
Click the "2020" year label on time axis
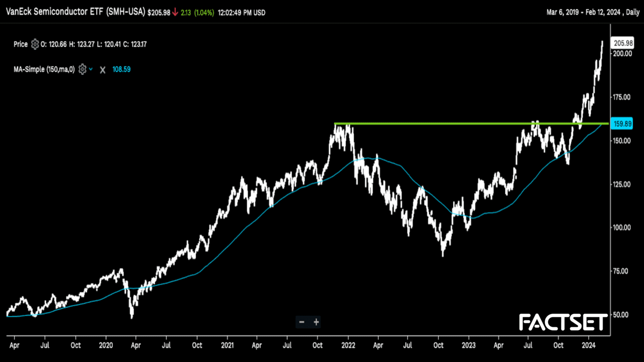106,345
